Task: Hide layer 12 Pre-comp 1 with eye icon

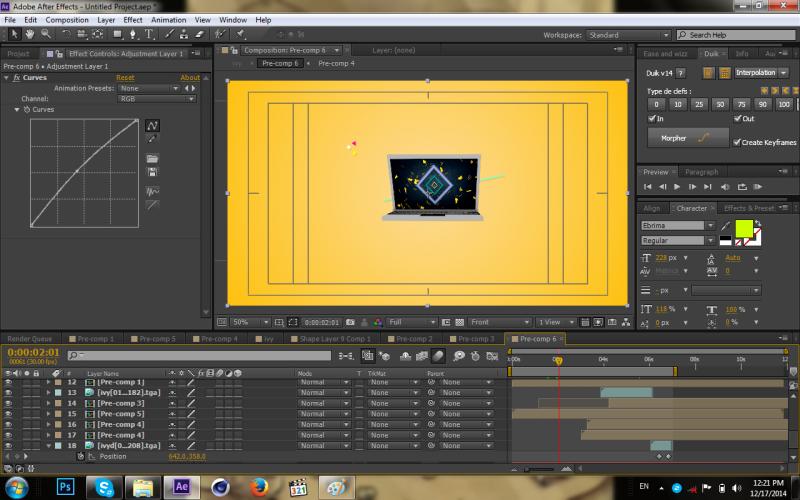Action: 8,382
